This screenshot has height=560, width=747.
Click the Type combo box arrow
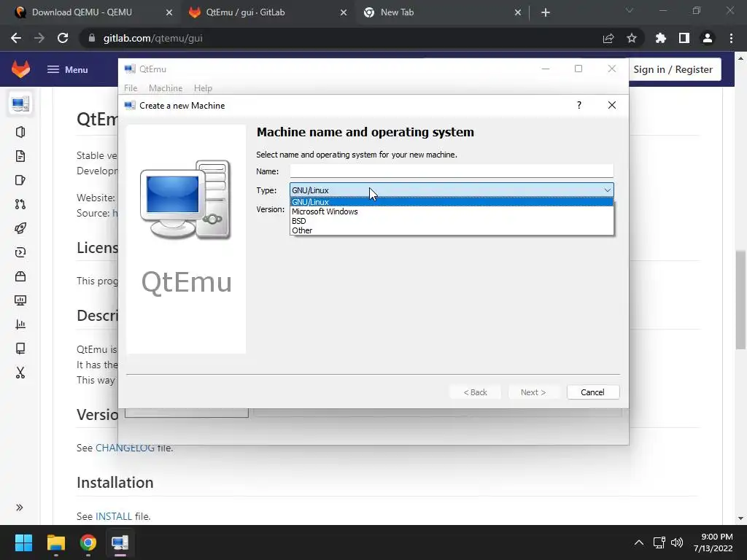click(608, 190)
